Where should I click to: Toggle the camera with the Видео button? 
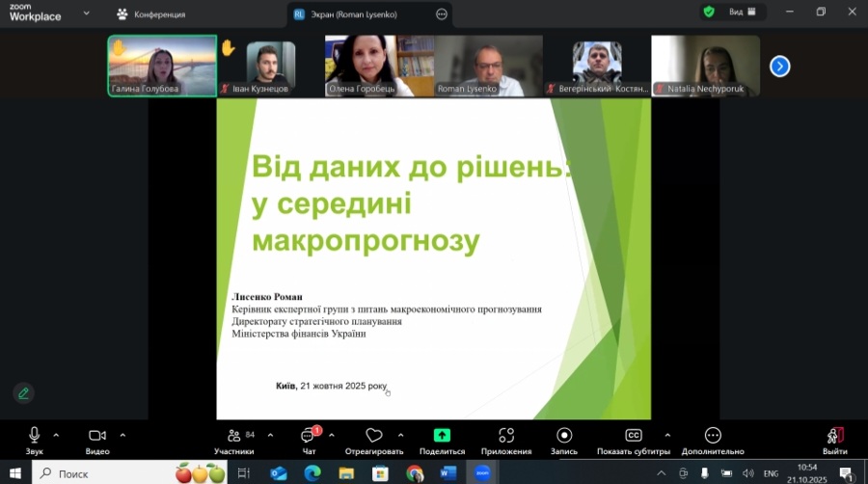[96, 436]
